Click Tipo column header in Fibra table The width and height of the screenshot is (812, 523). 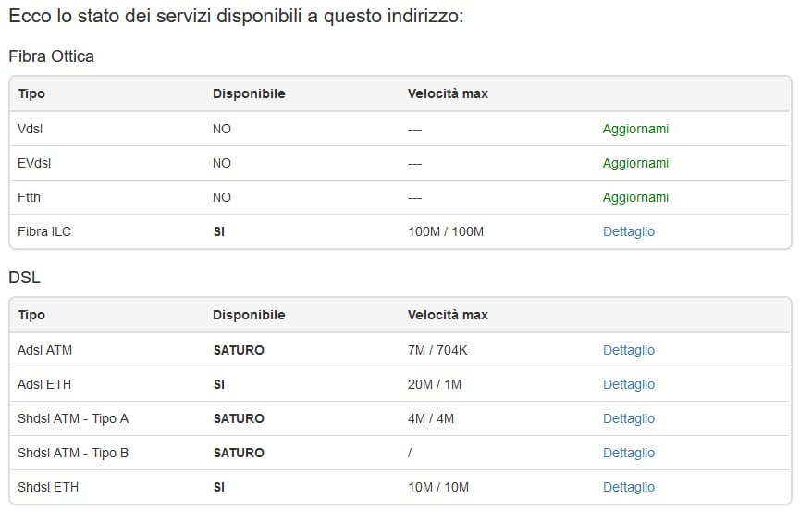pos(31,93)
